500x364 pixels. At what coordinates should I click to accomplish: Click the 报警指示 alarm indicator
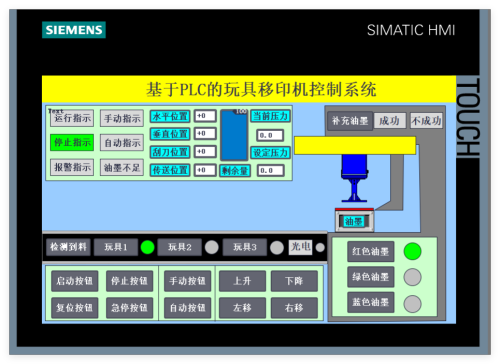(x=72, y=167)
